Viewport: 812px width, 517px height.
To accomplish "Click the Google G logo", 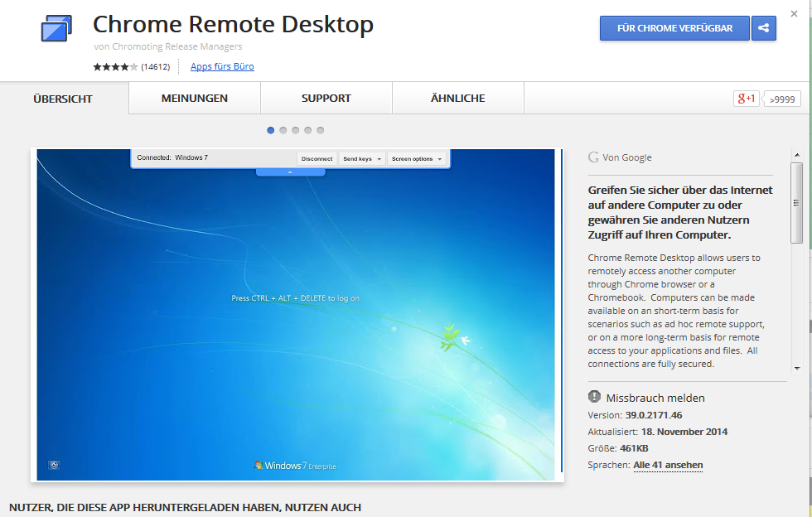I will (x=593, y=157).
